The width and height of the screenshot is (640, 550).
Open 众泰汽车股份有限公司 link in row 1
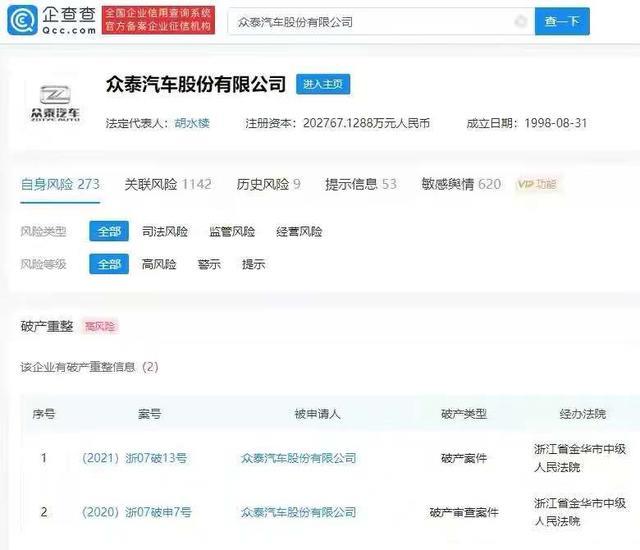(298, 458)
